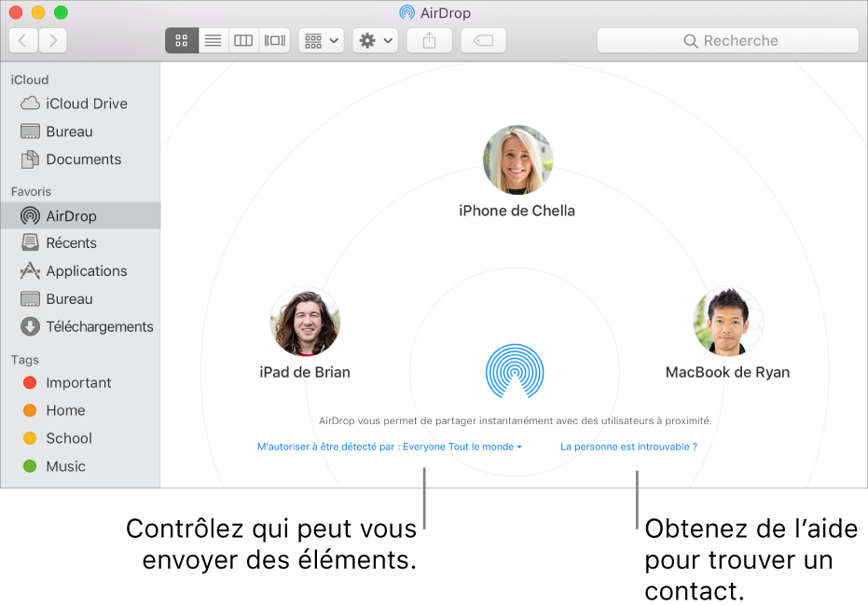Zoom the window with the green button
This screenshot has height=605, width=868.
(61, 12)
